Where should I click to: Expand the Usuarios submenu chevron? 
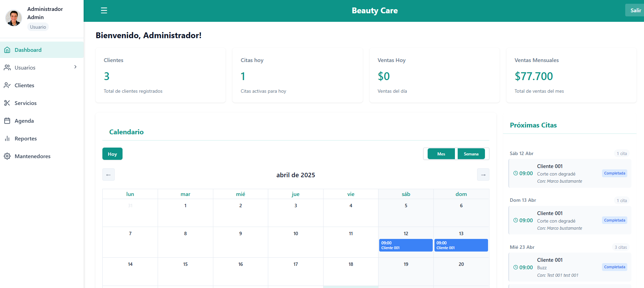(x=75, y=67)
